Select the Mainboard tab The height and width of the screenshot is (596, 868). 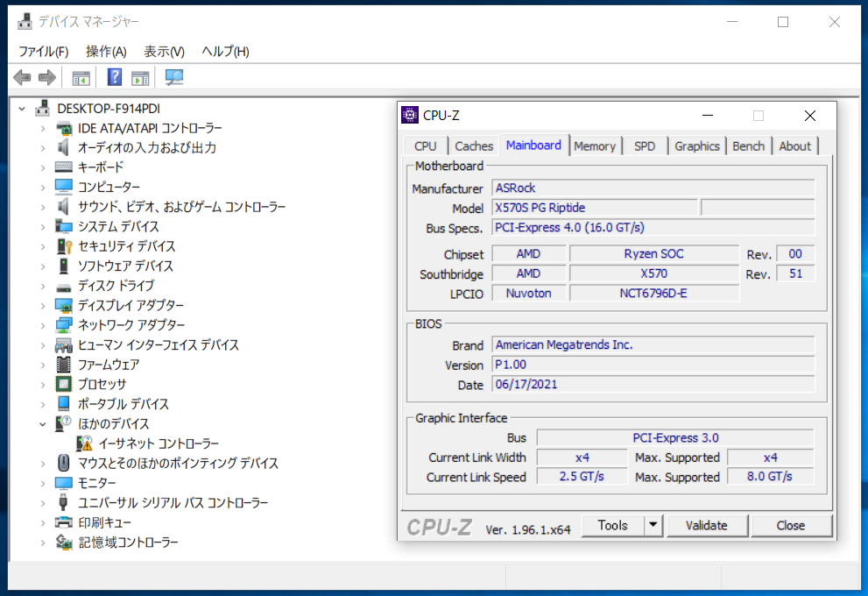point(533,145)
